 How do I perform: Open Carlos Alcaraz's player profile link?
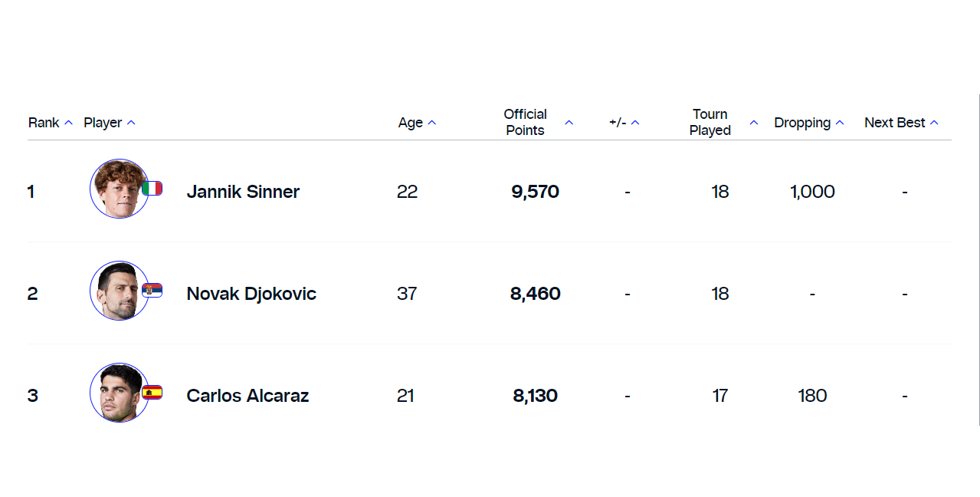click(x=247, y=396)
